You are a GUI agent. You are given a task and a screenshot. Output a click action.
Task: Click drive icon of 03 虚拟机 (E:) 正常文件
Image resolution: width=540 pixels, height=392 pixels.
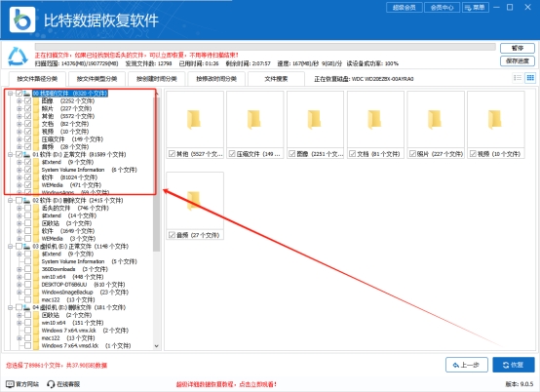(x=27, y=247)
